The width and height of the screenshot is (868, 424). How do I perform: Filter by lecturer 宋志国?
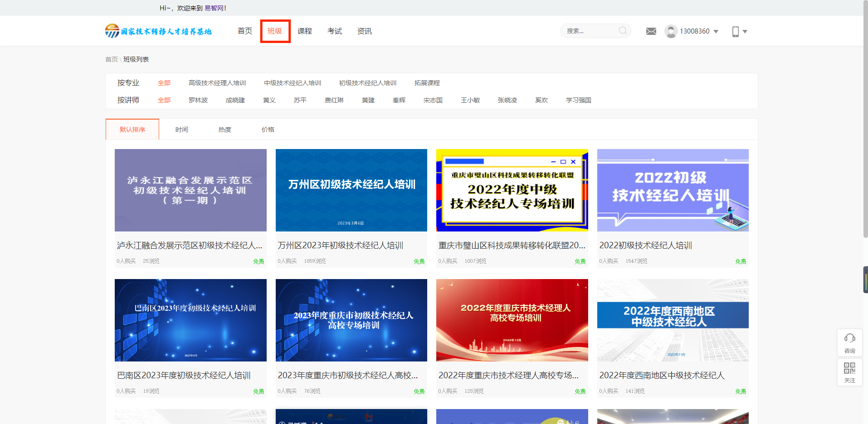point(433,100)
